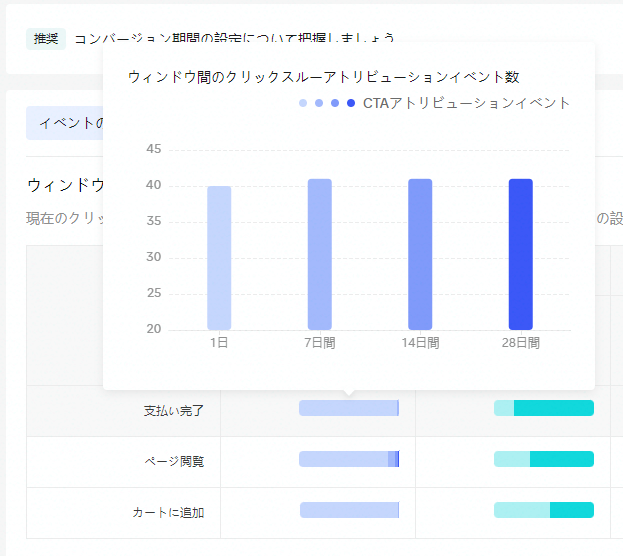The width and height of the screenshot is (623, 556).
Task: Select the イベントの tab
Action: tap(66, 123)
